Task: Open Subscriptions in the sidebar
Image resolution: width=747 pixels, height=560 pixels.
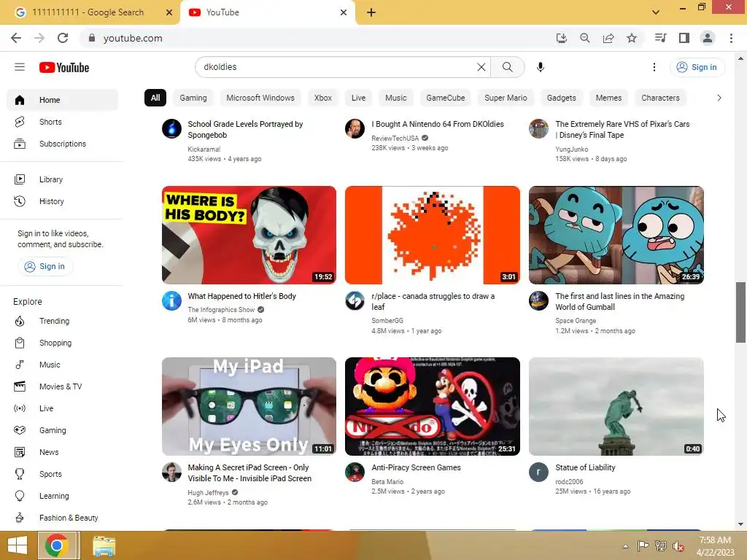Action: (63, 144)
